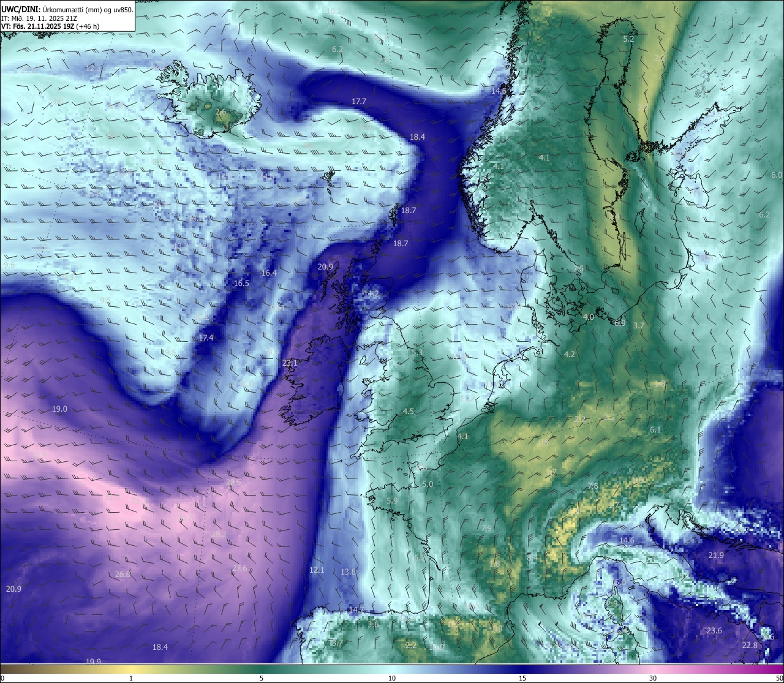The image size is (784, 683).
Task: Select the 19.0 value in the Atlantic
Action: [59, 409]
